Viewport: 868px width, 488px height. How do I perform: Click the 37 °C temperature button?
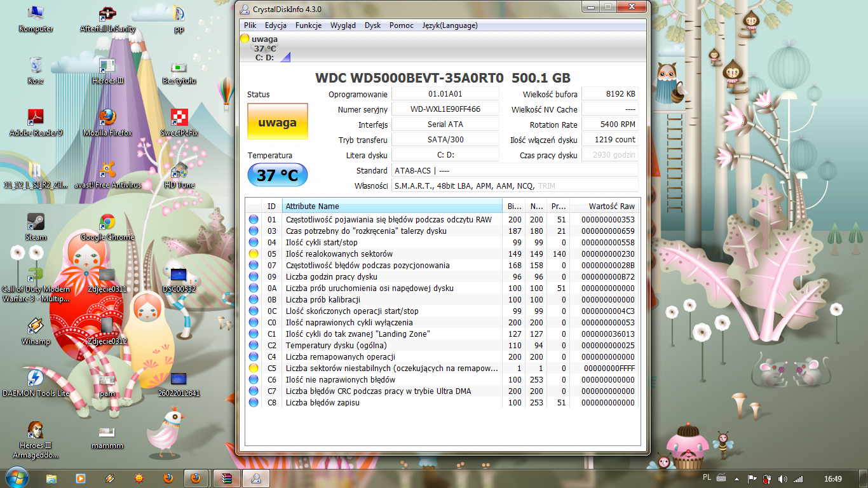pos(277,175)
